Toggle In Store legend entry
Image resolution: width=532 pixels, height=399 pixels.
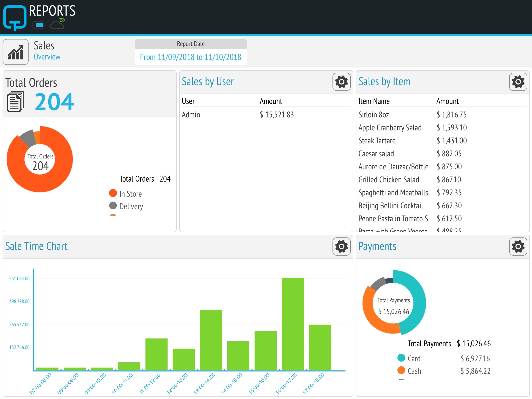(126, 194)
